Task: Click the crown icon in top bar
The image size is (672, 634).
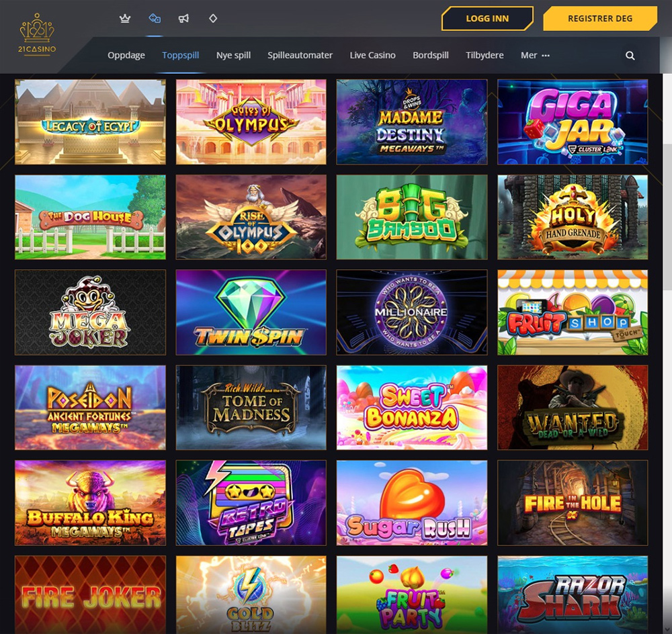Action: (x=125, y=18)
